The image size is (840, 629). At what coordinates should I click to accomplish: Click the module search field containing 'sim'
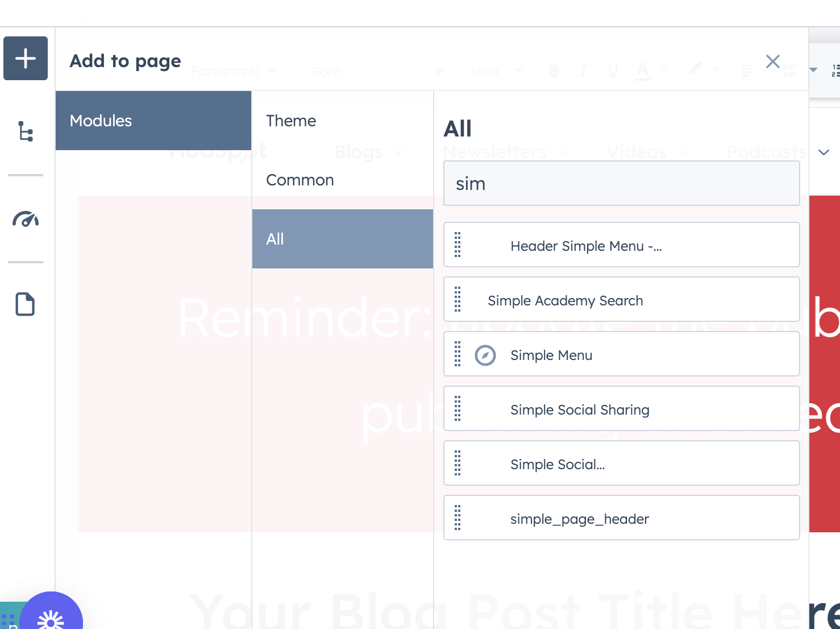click(x=621, y=184)
